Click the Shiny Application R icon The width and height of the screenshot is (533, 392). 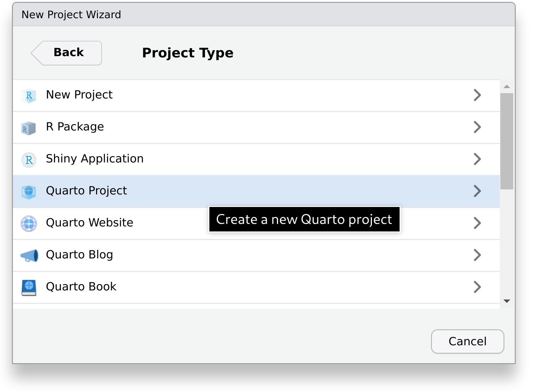[x=29, y=160]
